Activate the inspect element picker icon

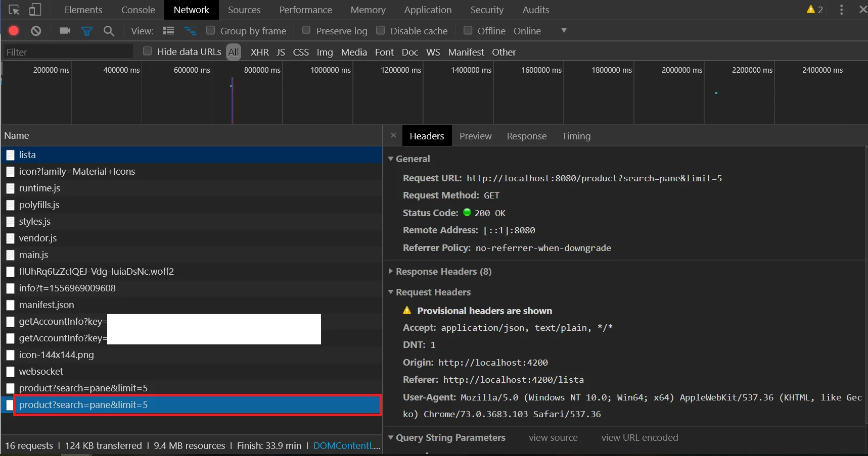[14, 10]
